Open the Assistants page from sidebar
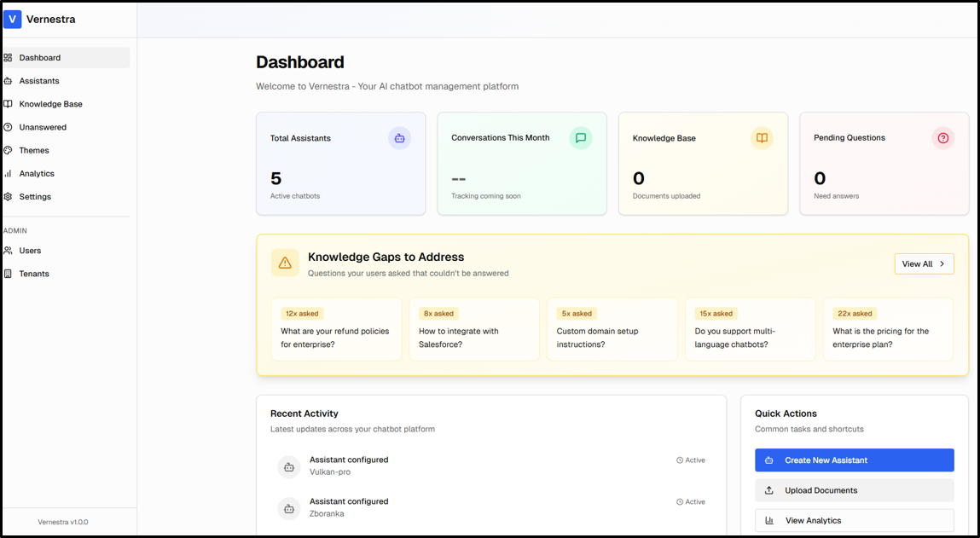 [x=39, y=81]
